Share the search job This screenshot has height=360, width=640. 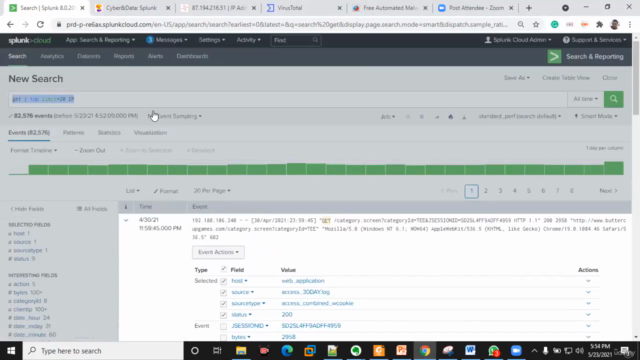coord(436,116)
